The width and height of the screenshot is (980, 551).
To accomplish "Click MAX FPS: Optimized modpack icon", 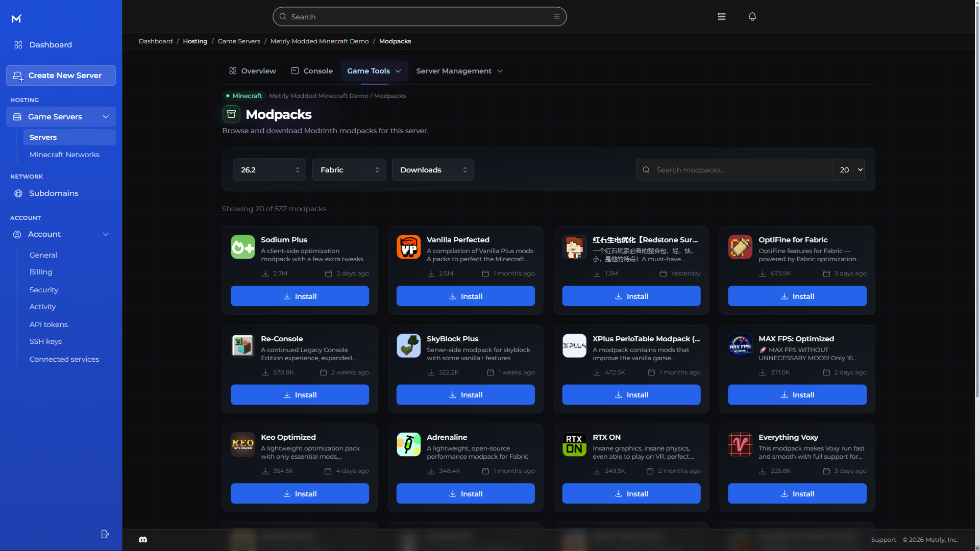I will pos(740,346).
